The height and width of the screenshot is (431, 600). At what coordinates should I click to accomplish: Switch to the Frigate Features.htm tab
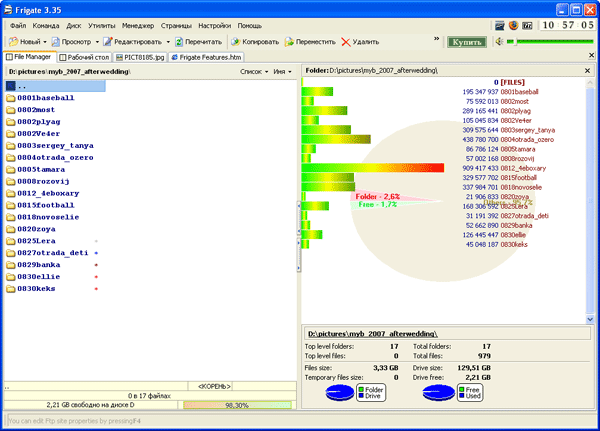point(206,57)
